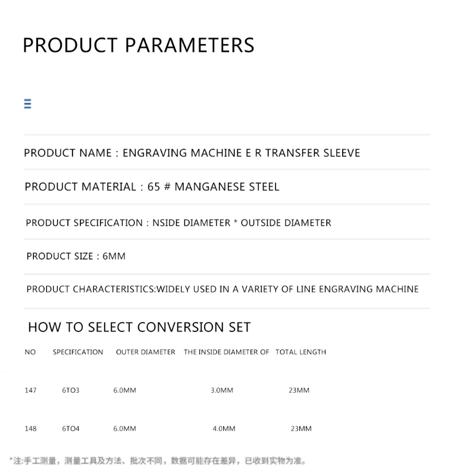Click the HOW TO SELECT CONVERSION SET heading
The width and height of the screenshot is (476, 476).
pos(139,327)
